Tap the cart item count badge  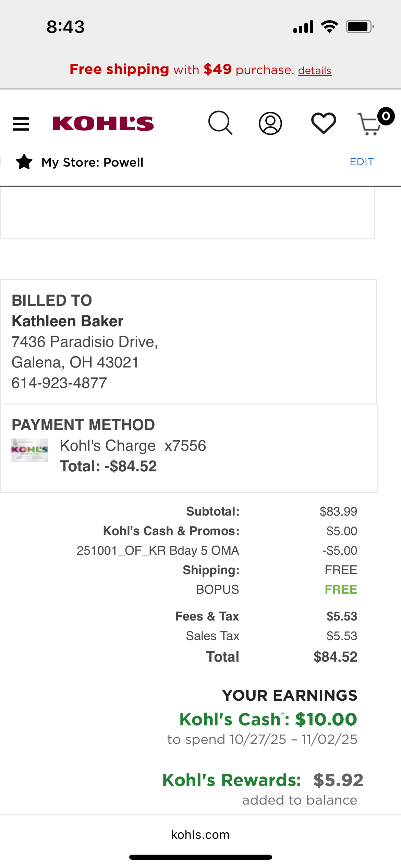click(386, 116)
